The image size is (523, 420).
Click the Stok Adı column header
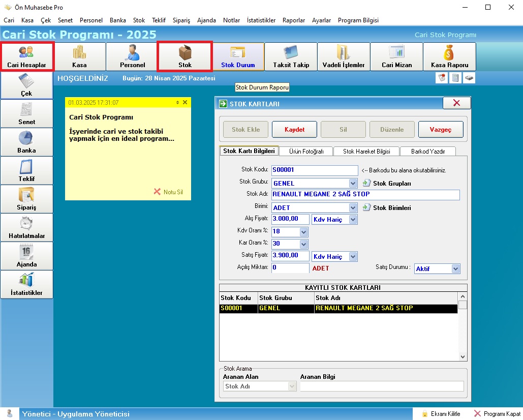click(x=386, y=298)
